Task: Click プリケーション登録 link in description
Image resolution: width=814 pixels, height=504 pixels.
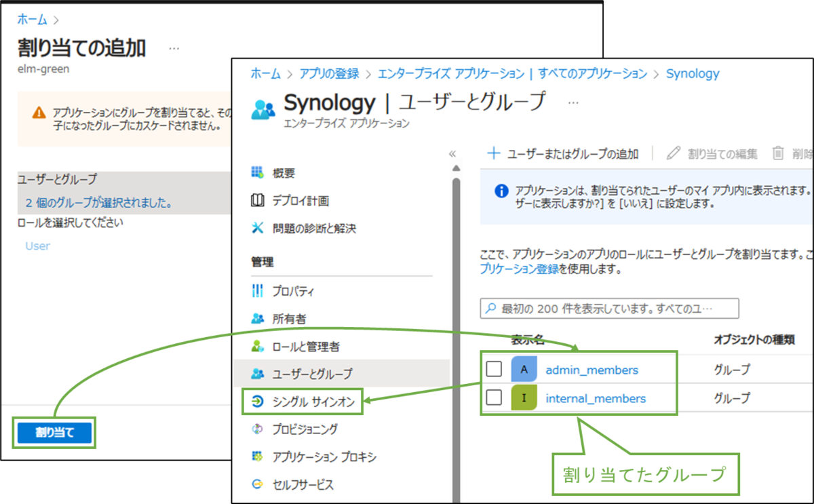Action: 520,269
